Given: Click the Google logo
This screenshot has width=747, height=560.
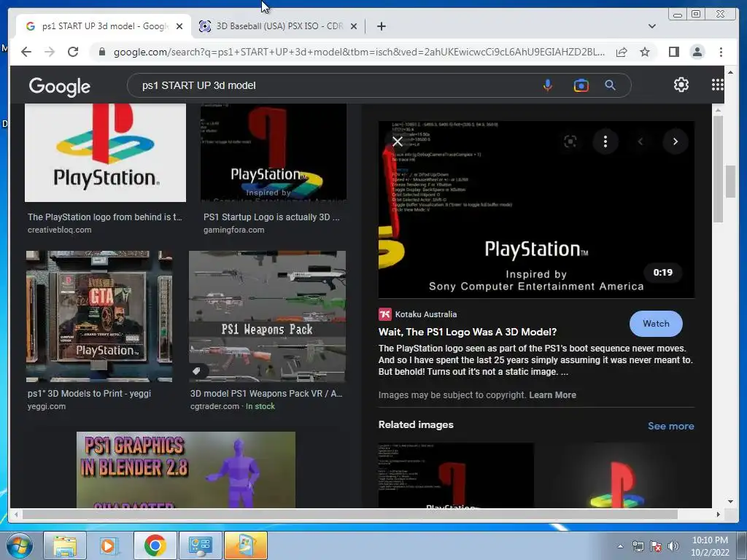Looking at the screenshot, I should pos(60,86).
